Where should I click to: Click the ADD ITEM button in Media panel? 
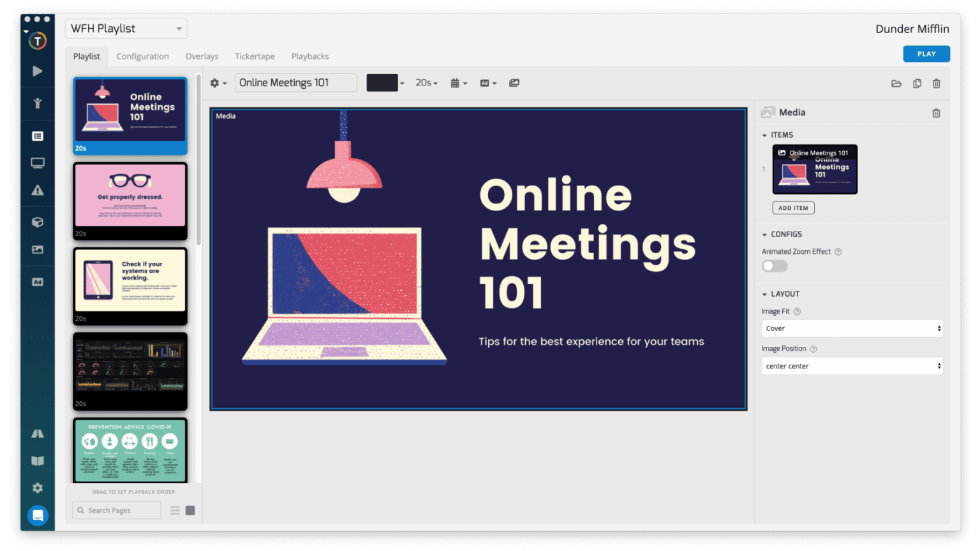[x=793, y=207]
